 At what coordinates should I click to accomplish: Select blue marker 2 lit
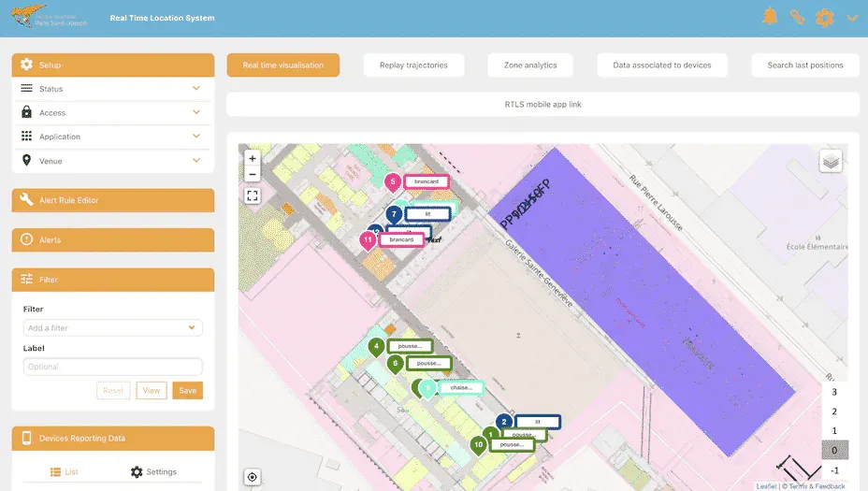point(504,422)
